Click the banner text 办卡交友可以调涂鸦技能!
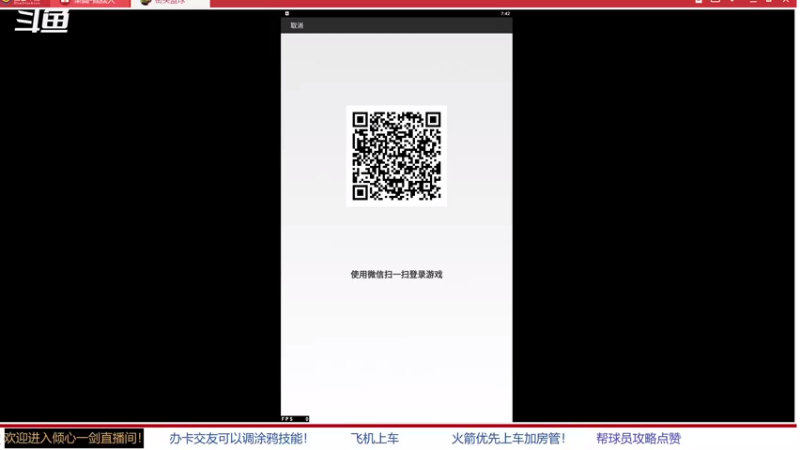The width and height of the screenshot is (800, 450). pyautogui.click(x=238, y=438)
